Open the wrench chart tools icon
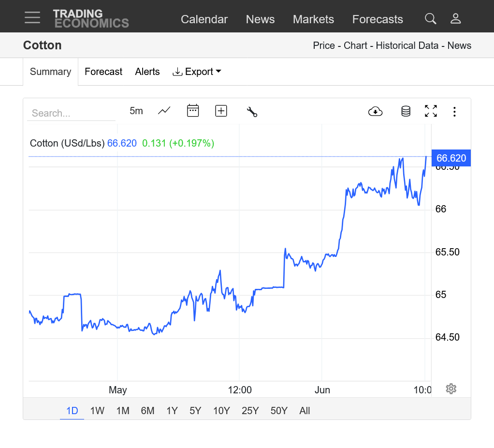This screenshot has height=448, width=494. tap(252, 112)
